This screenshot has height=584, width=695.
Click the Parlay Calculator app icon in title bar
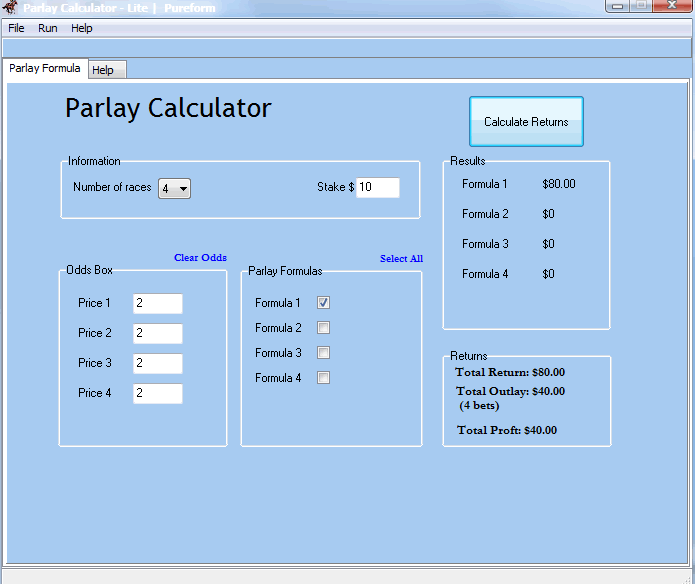tap(9, 7)
